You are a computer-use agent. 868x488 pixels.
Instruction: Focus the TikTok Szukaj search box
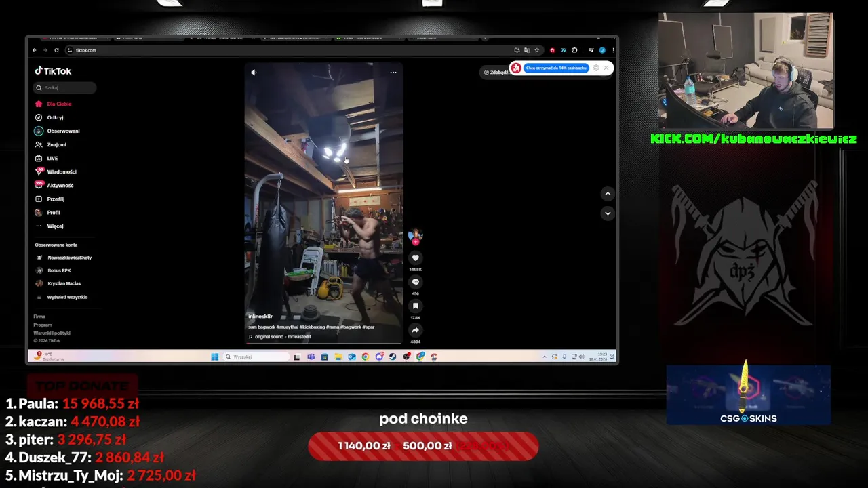coord(65,87)
